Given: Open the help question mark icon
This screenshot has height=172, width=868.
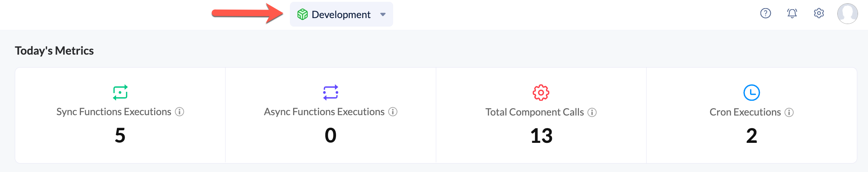Looking at the screenshot, I should click(766, 14).
